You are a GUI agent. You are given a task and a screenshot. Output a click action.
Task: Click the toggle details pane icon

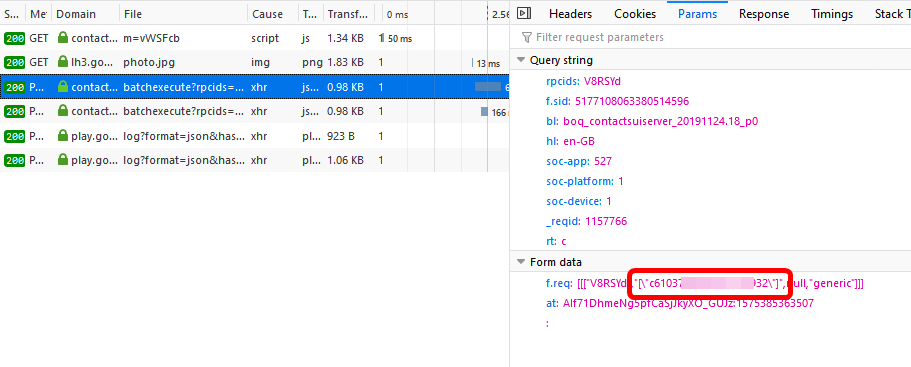523,13
